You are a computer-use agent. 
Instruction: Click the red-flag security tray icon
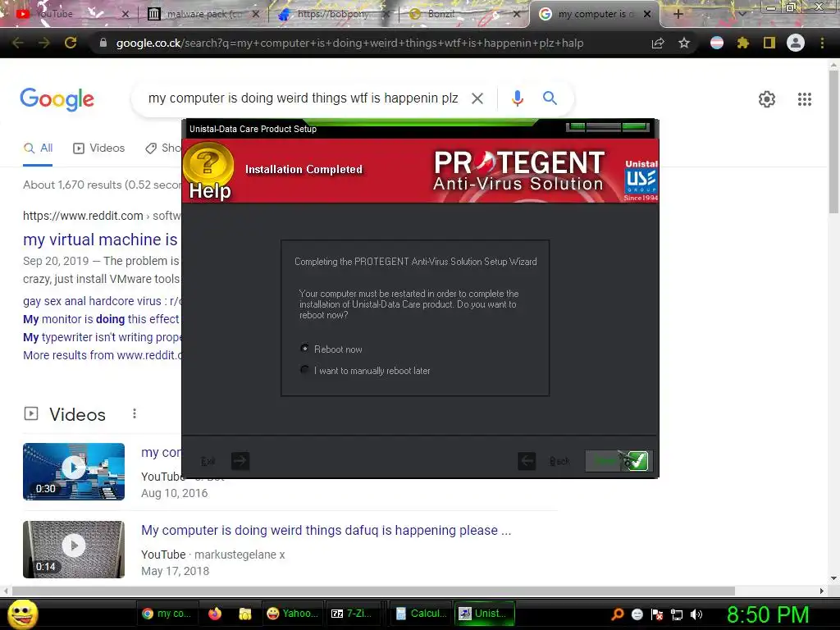coord(657,614)
